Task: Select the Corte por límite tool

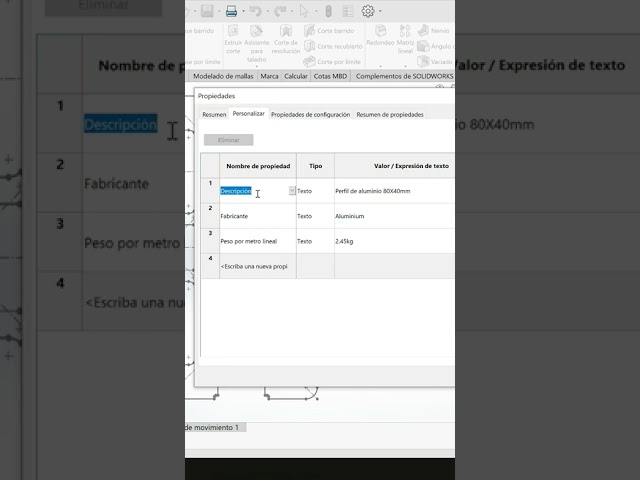Action: pos(333,62)
